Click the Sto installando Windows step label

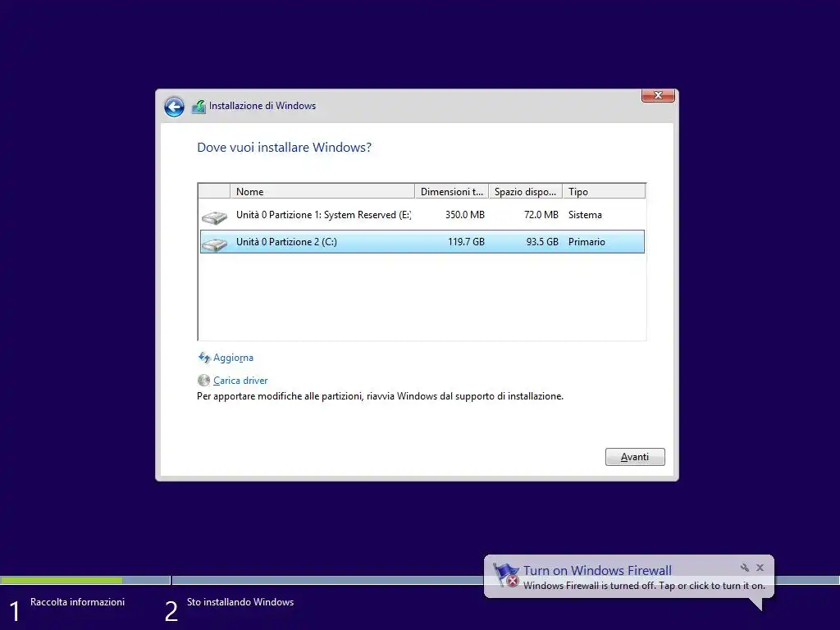[240, 602]
